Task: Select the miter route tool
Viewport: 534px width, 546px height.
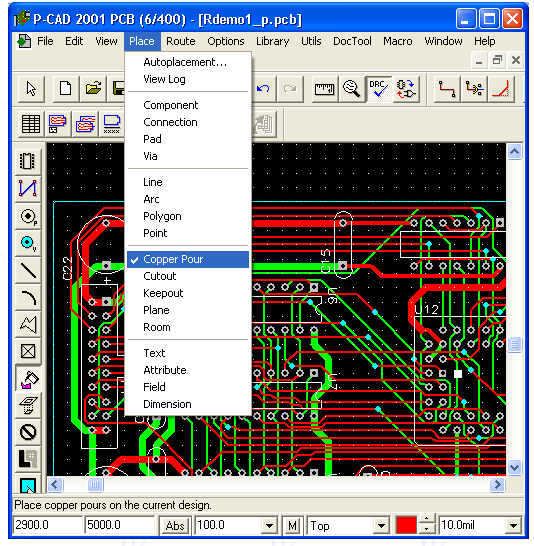Action: 501,89
